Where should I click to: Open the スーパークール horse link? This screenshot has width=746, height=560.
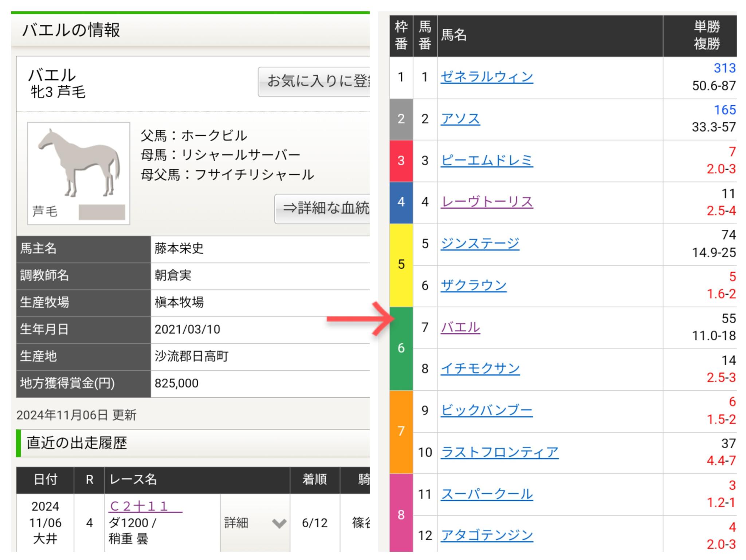(486, 494)
